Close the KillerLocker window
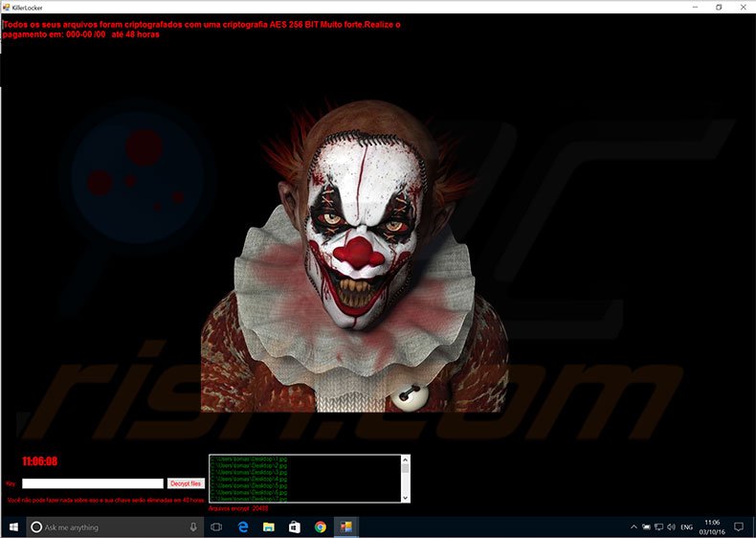 click(x=743, y=8)
